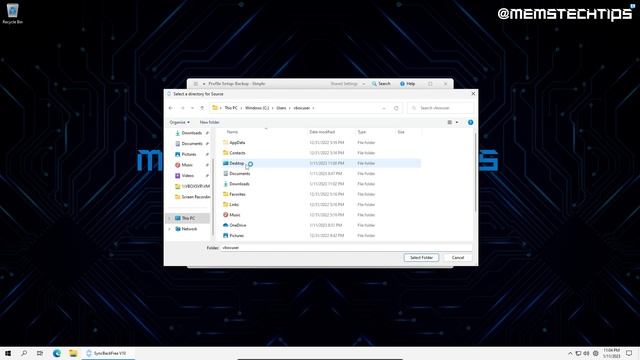Open the notification center icon
The image size is (640, 360).
coord(629,353)
